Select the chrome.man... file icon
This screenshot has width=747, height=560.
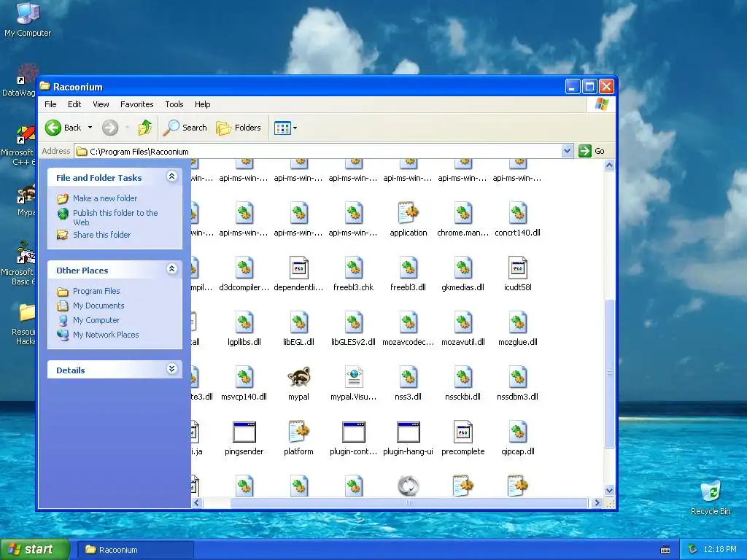(x=463, y=213)
